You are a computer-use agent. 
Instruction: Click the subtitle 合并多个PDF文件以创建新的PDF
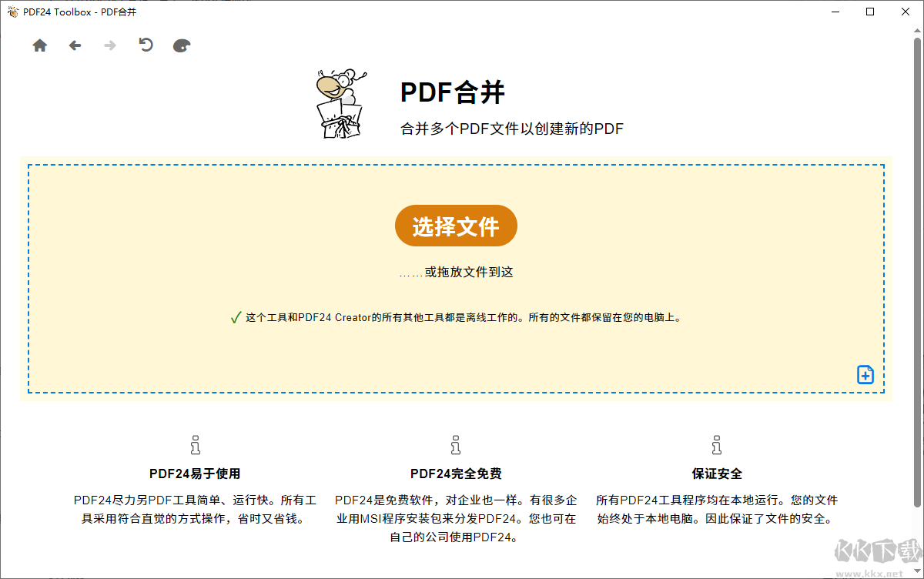click(x=512, y=129)
